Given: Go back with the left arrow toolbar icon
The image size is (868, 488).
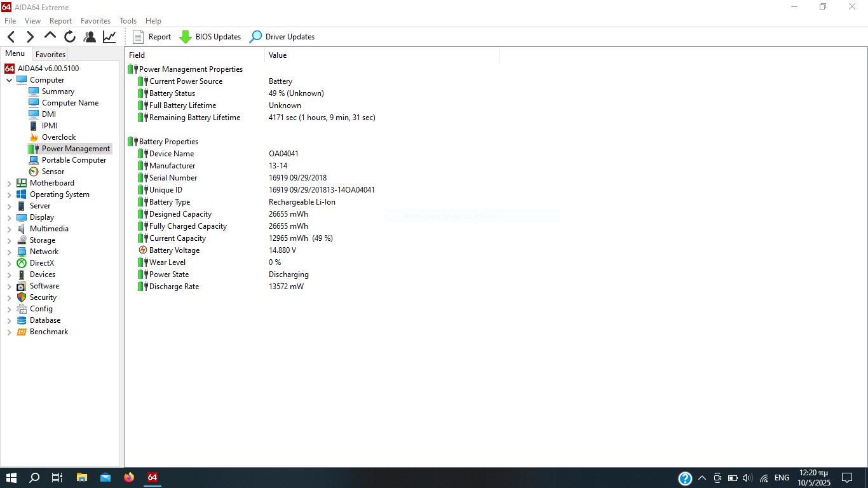Looking at the screenshot, I should [x=11, y=37].
